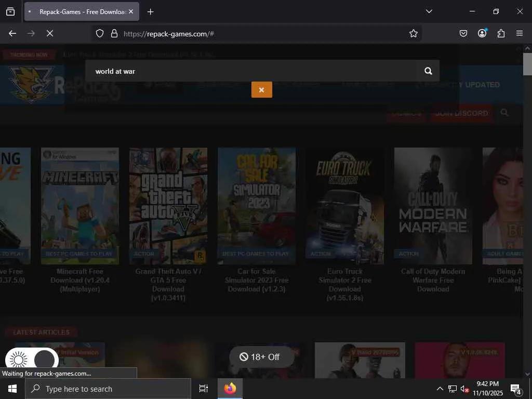Click the site header search magnifier

504,113
